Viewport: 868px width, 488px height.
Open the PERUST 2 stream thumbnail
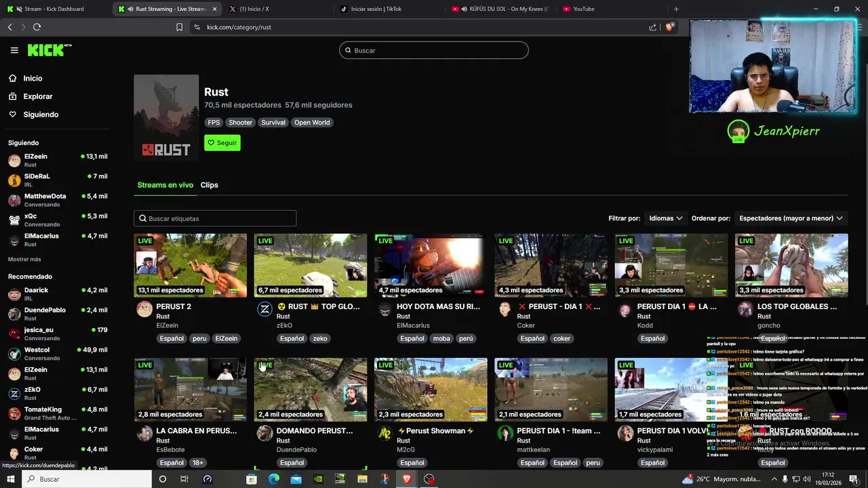coord(191,266)
